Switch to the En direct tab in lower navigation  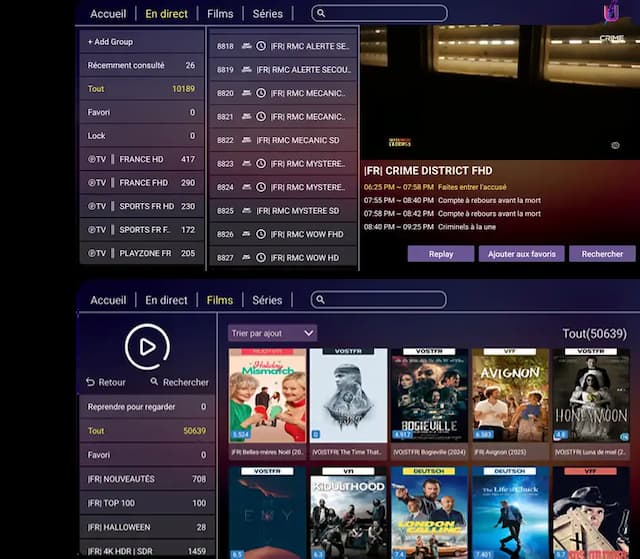166,300
